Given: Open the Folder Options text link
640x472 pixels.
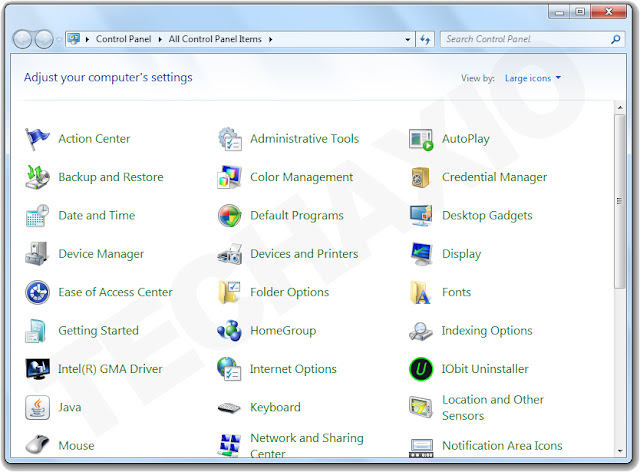Looking at the screenshot, I should pyautogui.click(x=289, y=292).
